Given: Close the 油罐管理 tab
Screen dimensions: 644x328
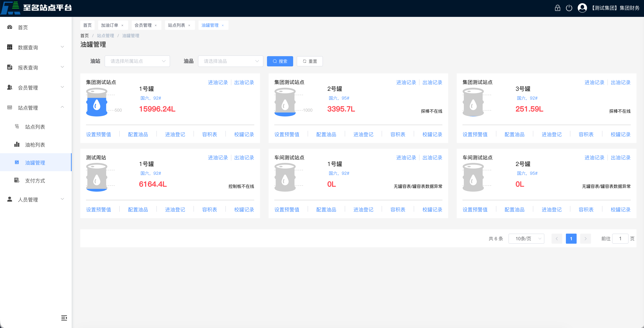Looking at the screenshot, I should [223, 25].
